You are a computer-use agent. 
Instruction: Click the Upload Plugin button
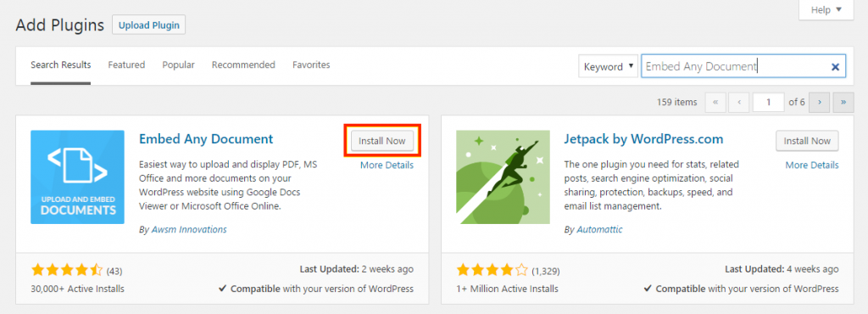149,25
